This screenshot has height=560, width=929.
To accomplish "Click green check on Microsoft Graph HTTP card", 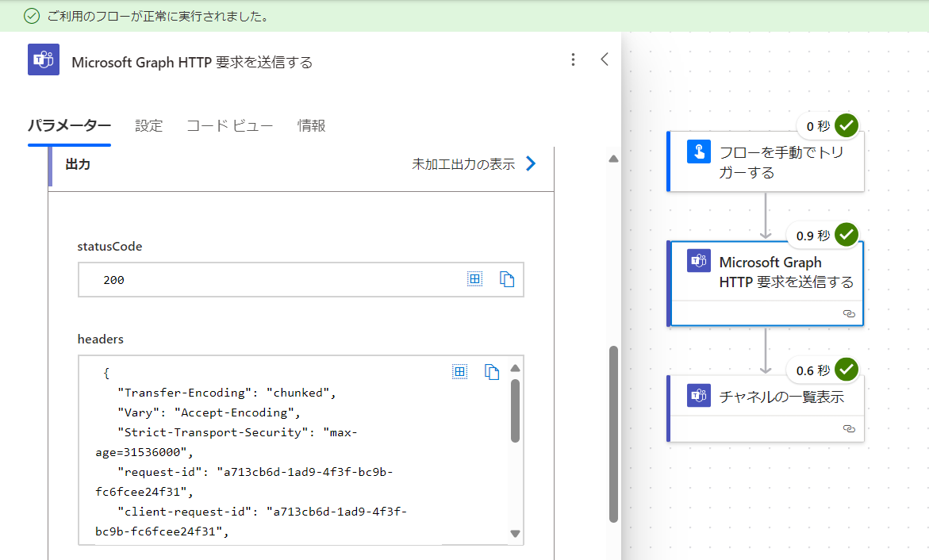I will (846, 235).
